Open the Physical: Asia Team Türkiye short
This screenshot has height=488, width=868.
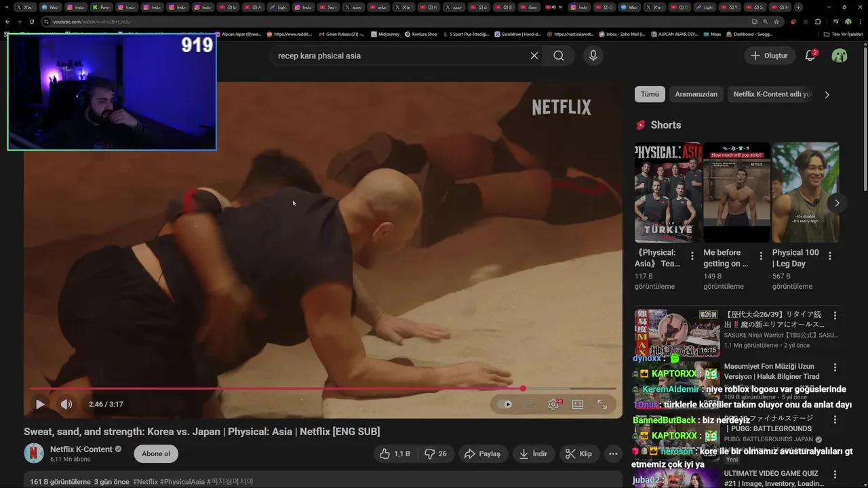(668, 192)
